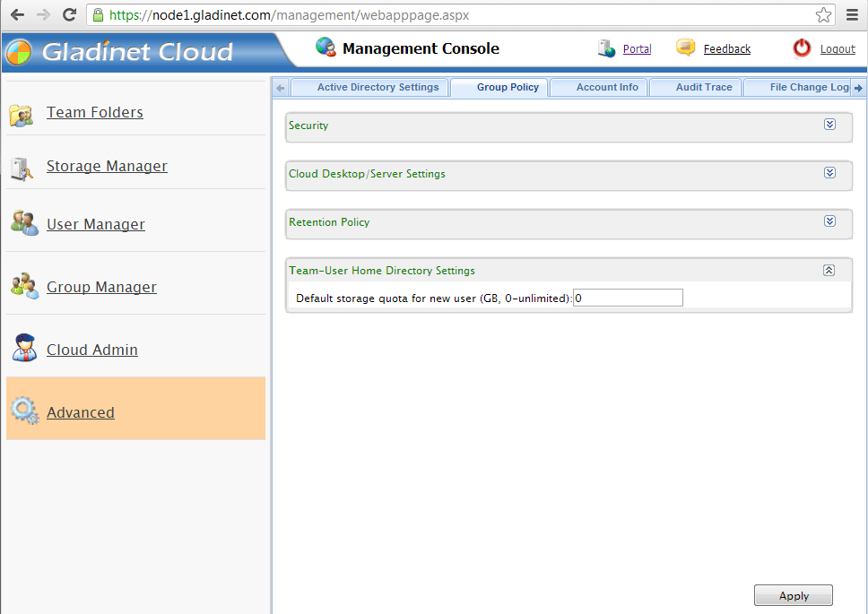The image size is (868, 614).
Task: Click the Retention Policy title text
Action: [329, 221]
